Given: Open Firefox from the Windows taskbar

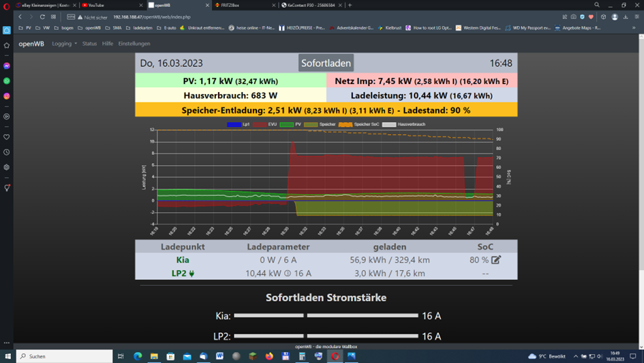Looking at the screenshot, I should (269, 356).
